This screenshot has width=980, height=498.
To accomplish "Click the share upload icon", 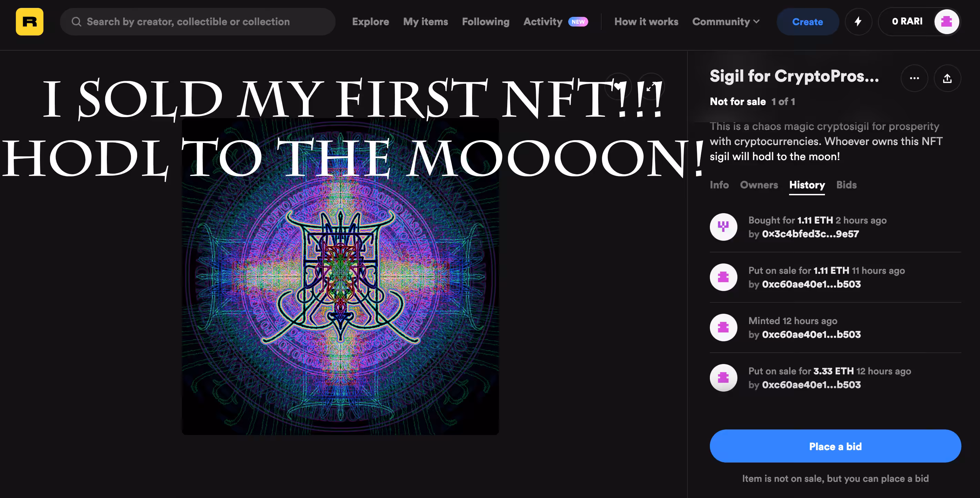I will click(x=947, y=78).
